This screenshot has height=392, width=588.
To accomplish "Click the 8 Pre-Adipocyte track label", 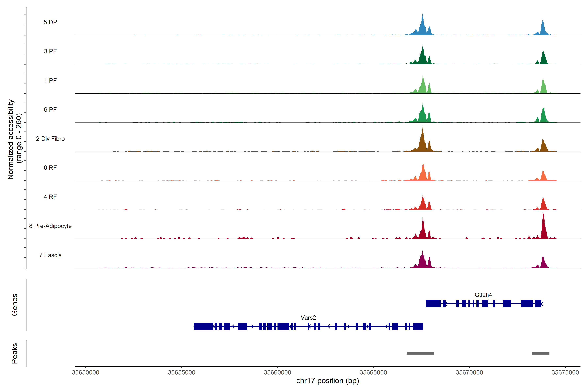I will (x=50, y=226).
